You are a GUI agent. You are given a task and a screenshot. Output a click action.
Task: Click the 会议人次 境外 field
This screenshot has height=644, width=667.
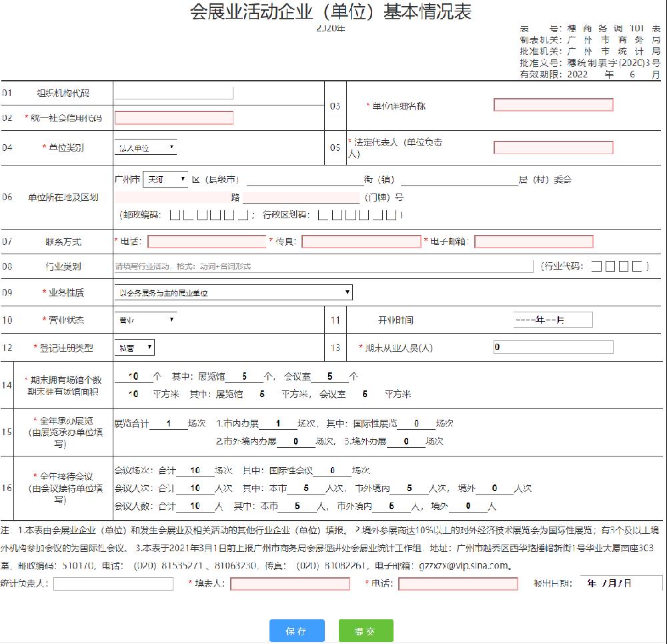494,489
